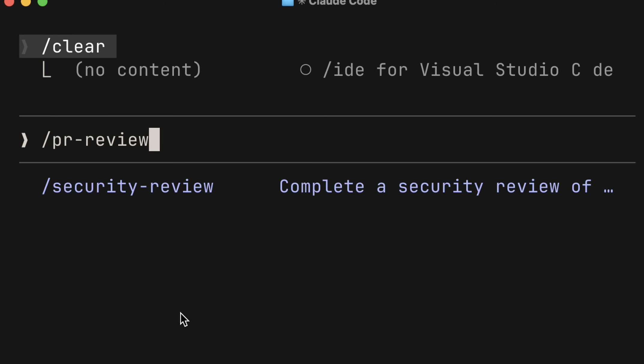Select the /clear command in history
The height and width of the screenshot is (364, 644).
coord(74,47)
